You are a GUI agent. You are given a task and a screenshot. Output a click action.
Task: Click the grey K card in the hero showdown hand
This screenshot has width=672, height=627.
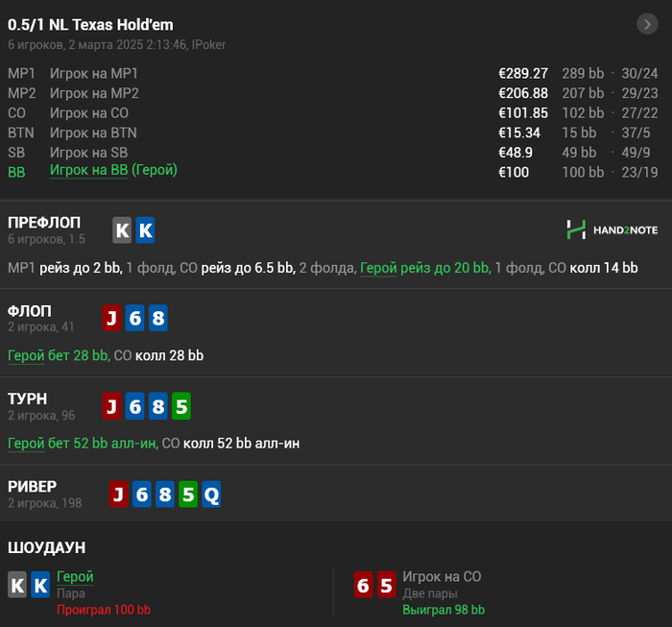point(17,585)
